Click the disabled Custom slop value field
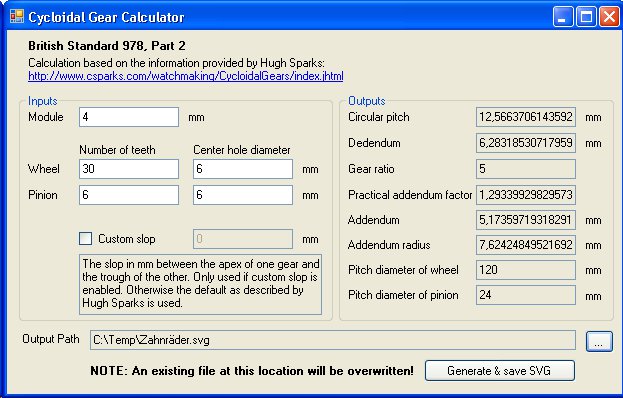Viewport: 623px width, 398px height. click(243, 239)
